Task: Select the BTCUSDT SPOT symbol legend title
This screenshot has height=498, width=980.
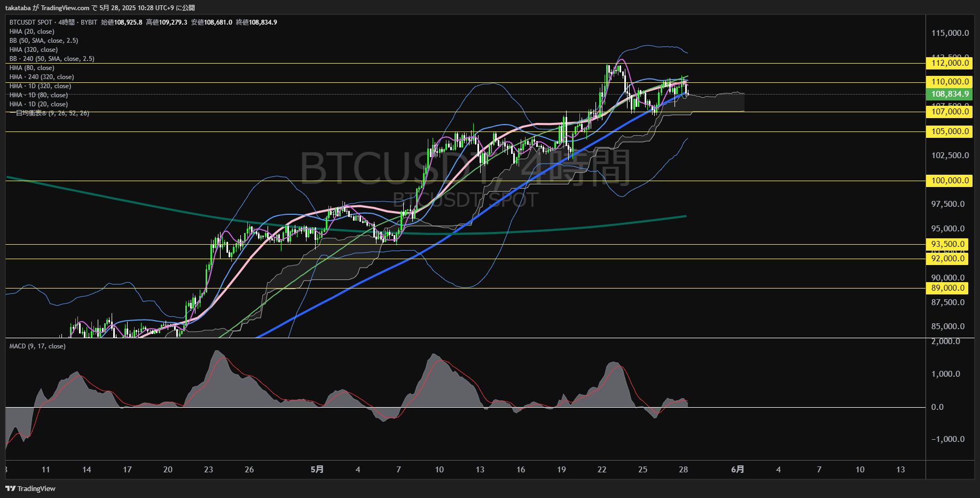Action: point(31,22)
